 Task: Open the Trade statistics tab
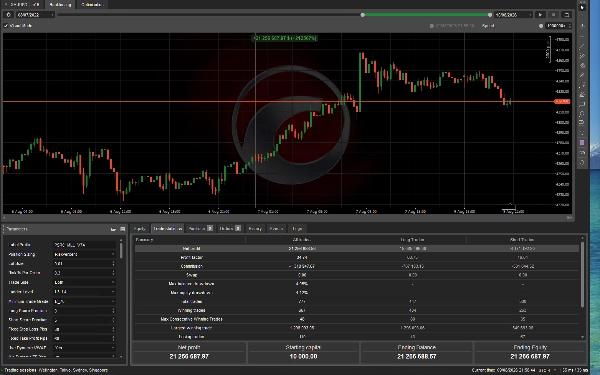[x=168, y=229]
